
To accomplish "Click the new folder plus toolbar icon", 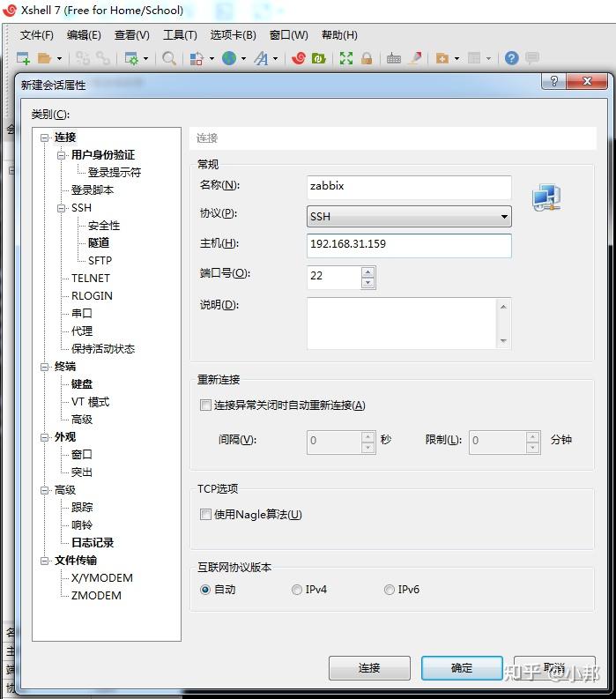I will click(442, 58).
